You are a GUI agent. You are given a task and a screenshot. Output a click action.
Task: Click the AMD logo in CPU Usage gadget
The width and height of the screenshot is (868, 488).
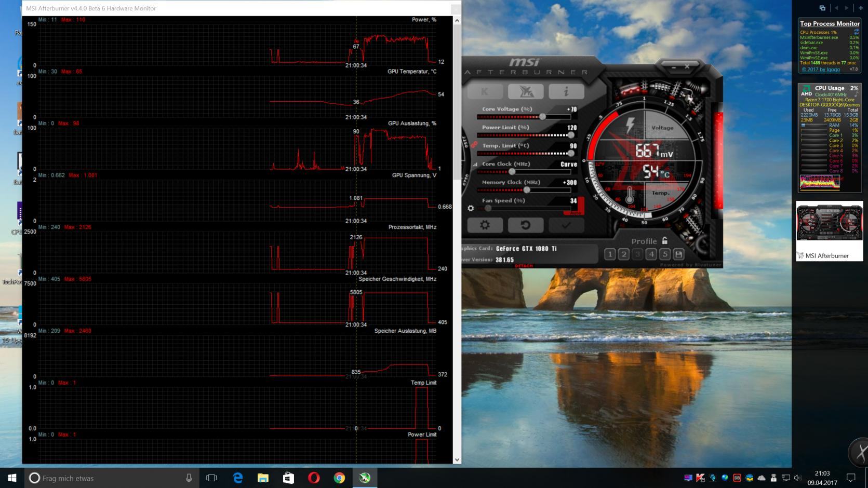click(x=806, y=91)
